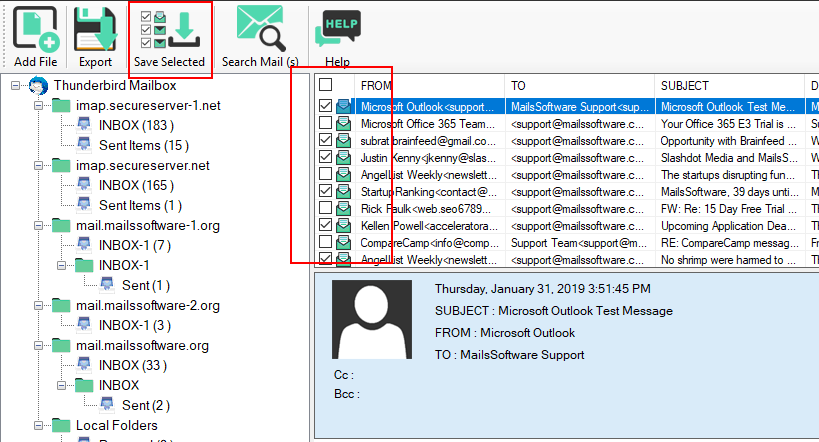Viewport: 819px width, 442px height.
Task: Open the Help toolbar icon
Action: click(337, 30)
